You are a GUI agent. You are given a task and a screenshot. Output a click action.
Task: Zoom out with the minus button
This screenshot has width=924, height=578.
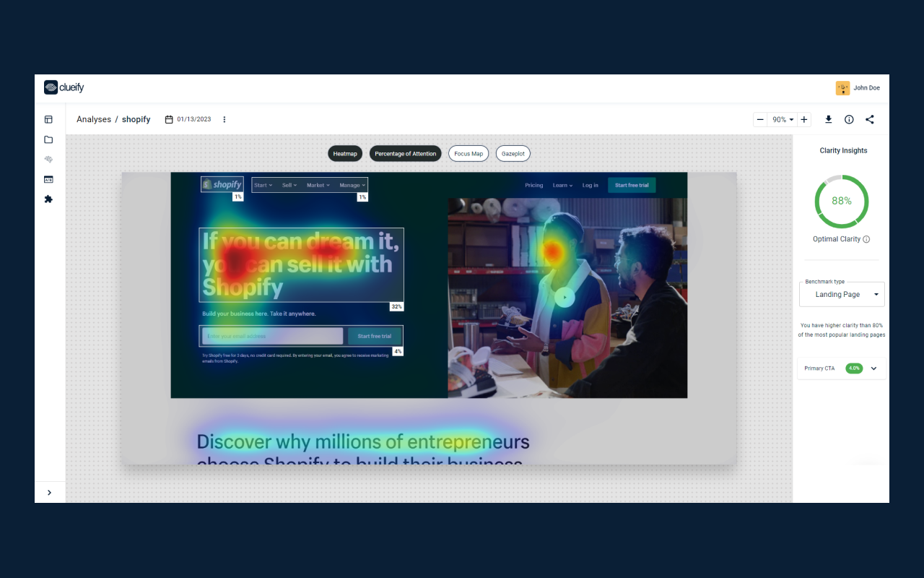(760, 119)
